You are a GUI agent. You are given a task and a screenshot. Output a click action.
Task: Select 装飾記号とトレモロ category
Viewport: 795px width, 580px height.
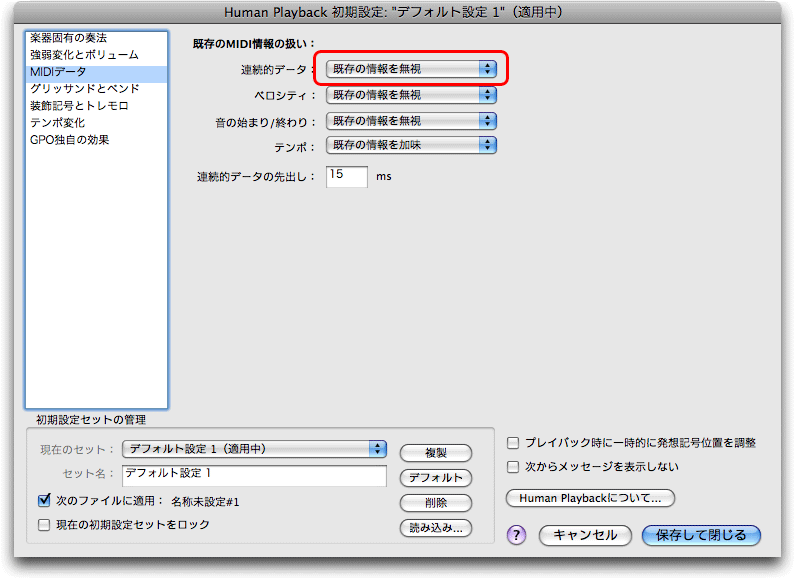click(96, 106)
